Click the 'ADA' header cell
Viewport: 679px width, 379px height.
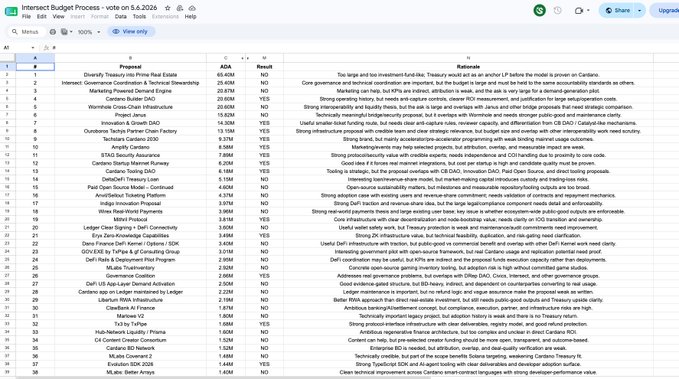(x=226, y=67)
